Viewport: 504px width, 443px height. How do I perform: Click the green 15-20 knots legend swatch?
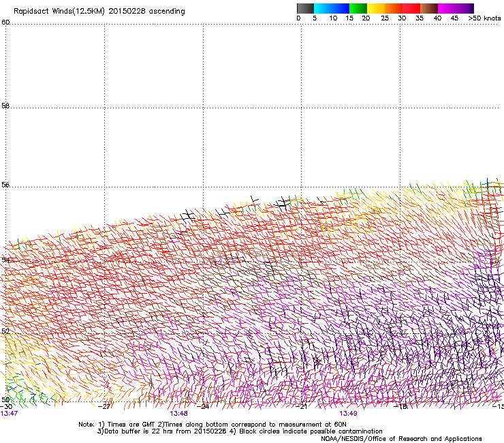point(358,8)
